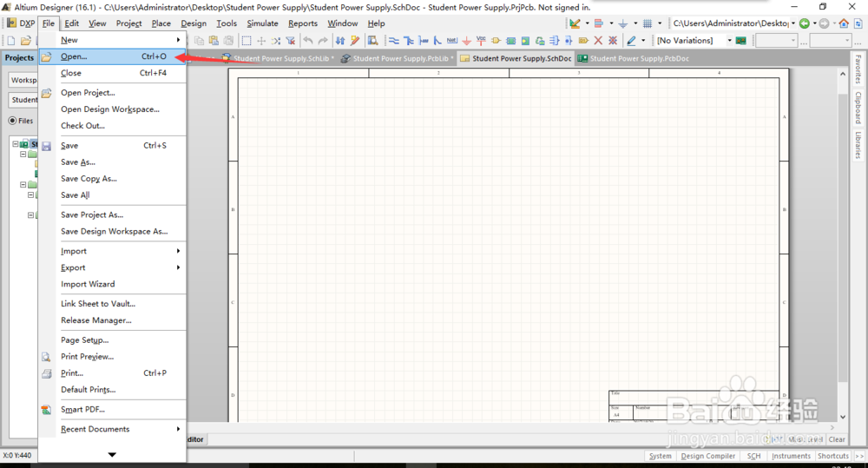Click the Up/Down Hierarchy arrows icon
Image resolution: width=868 pixels, height=468 pixels.
coord(340,41)
